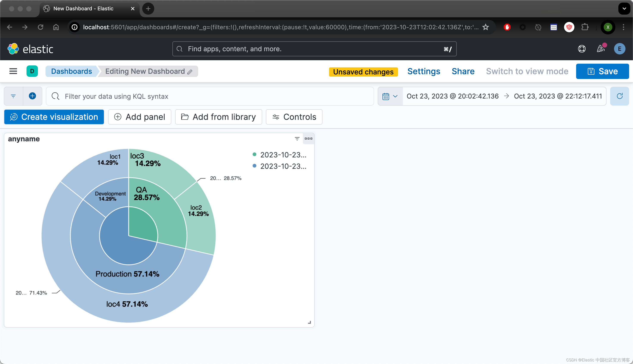
Task: Open the newsfeed celebration icon
Action: [600, 49]
